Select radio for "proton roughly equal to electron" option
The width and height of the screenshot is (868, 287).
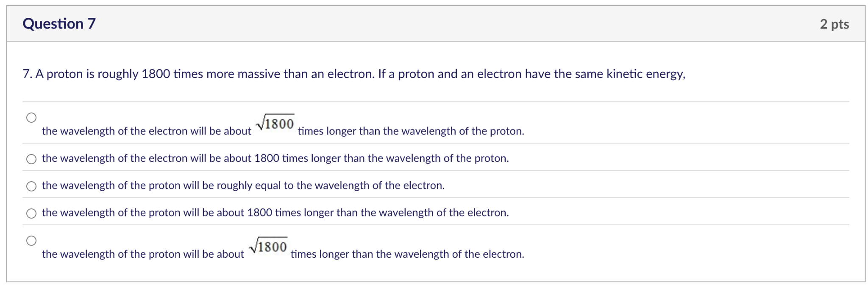[31, 186]
